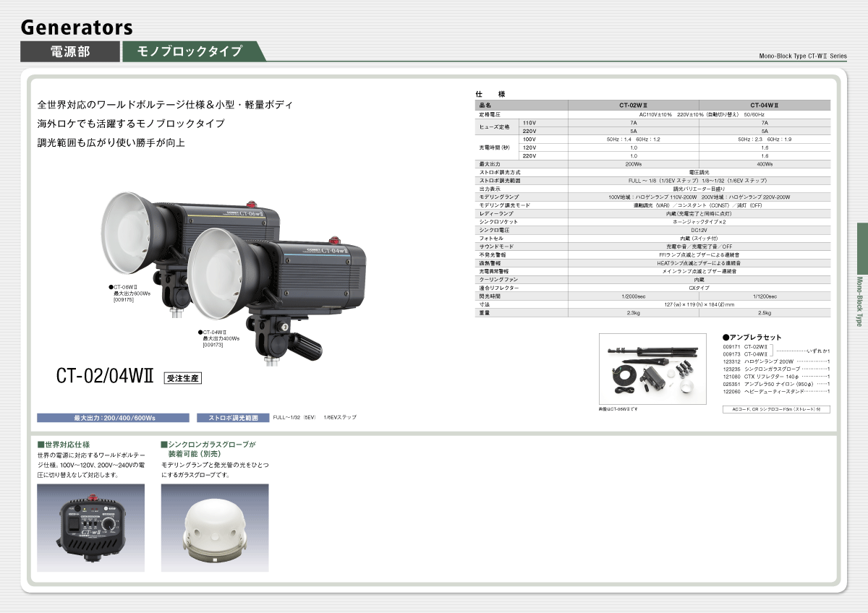Click the red knob on the front strobe
Image resolution: width=868 pixels, height=613 pixels.
pos(335,240)
